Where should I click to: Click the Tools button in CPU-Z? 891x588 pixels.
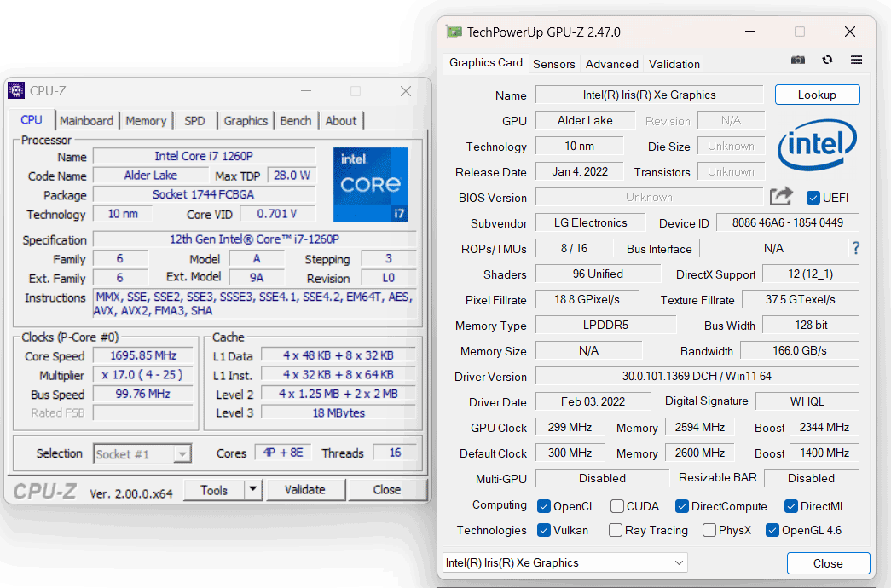click(x=214, y=490)
